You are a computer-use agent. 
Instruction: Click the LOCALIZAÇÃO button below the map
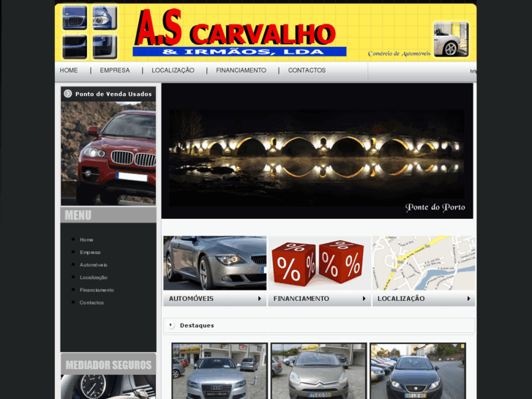[424, 299]
